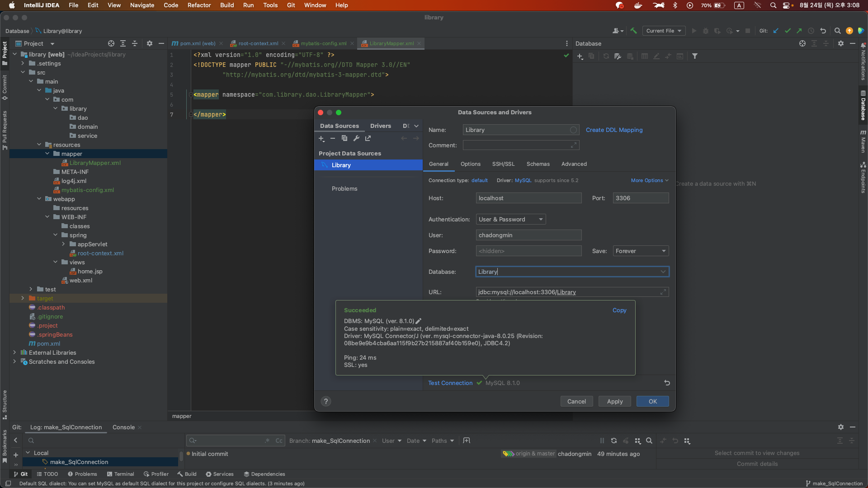The width and height of the screenshot is (868, 488).
Task: Switch to the SSH/SSL tab
Action: pos(503,164)
